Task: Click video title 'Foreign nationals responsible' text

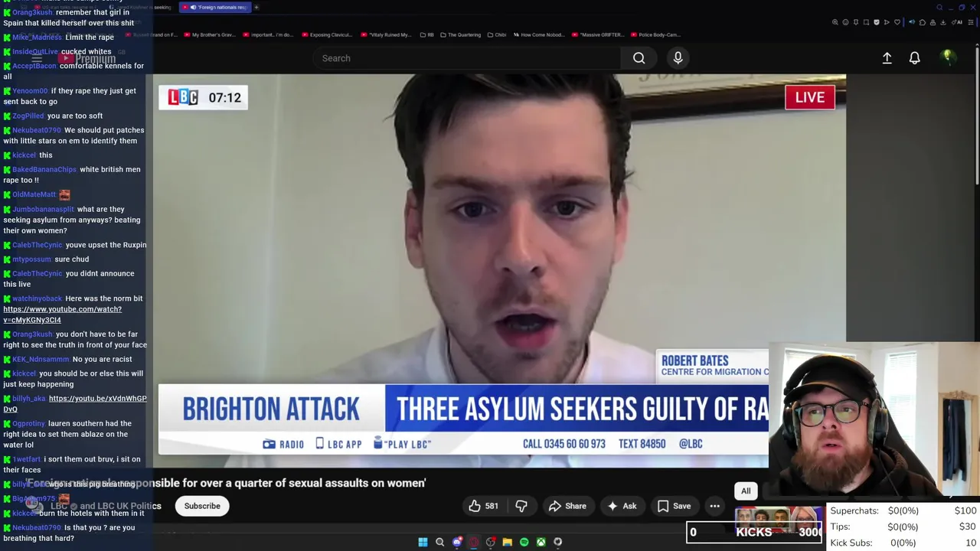Action: click(x=226, y=483)
